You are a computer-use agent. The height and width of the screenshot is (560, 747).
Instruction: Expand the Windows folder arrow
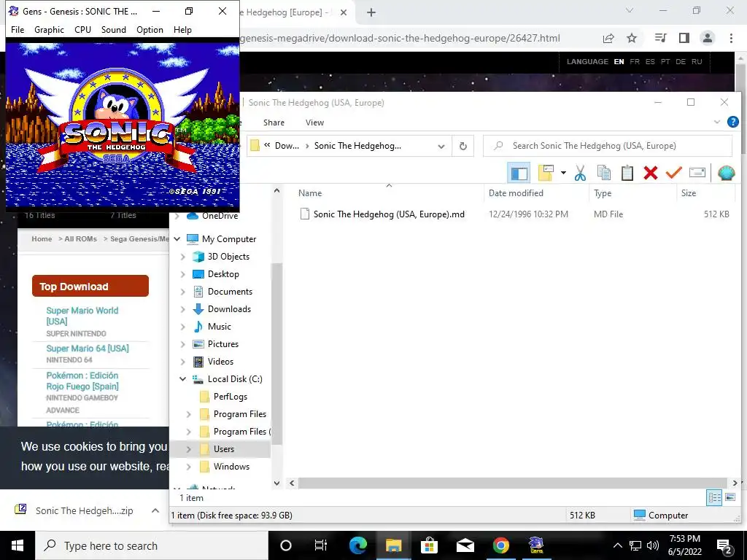(x=189, y=467)
